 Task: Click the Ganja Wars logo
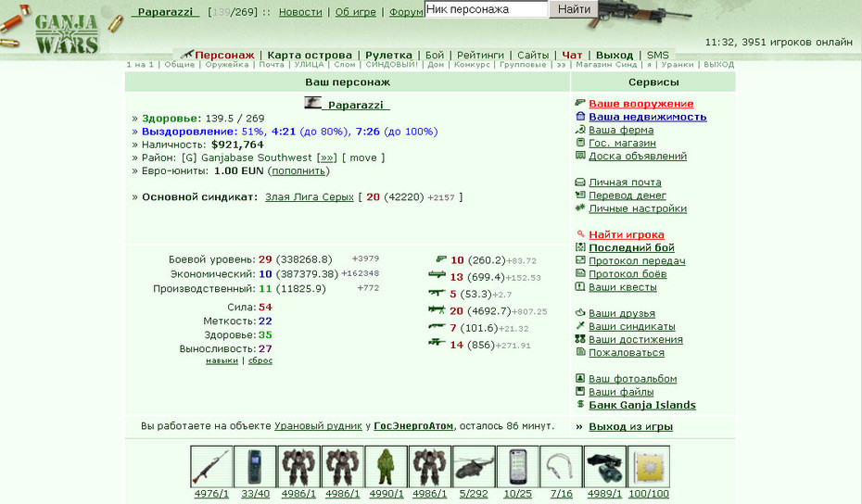point(67,33)
